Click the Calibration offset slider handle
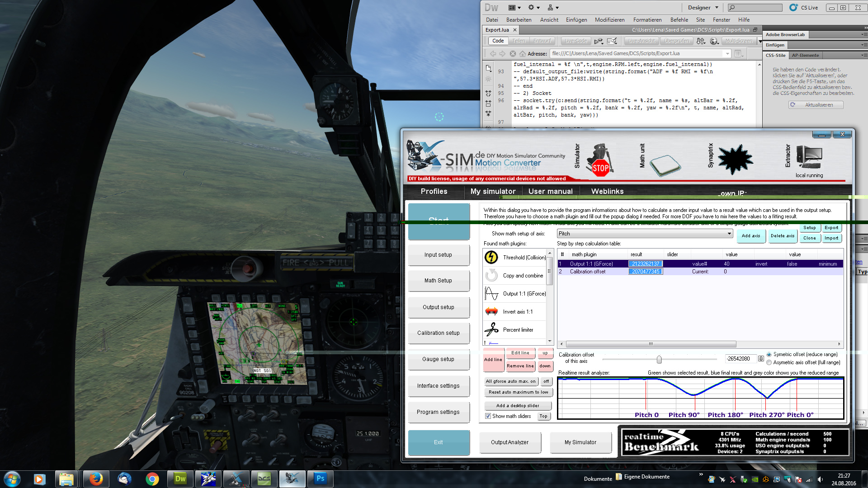Screen dimensions: 868x488 tap(659, 359)
